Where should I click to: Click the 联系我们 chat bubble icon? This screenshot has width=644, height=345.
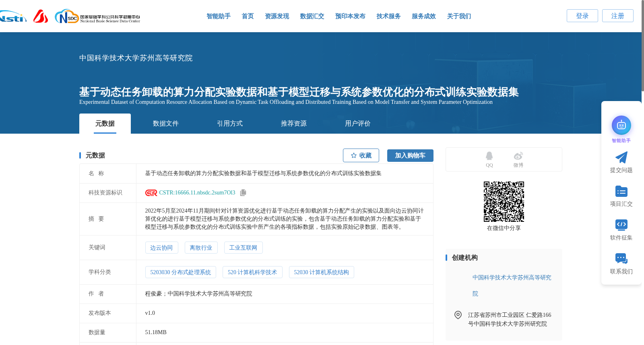[x=621, y=259]
